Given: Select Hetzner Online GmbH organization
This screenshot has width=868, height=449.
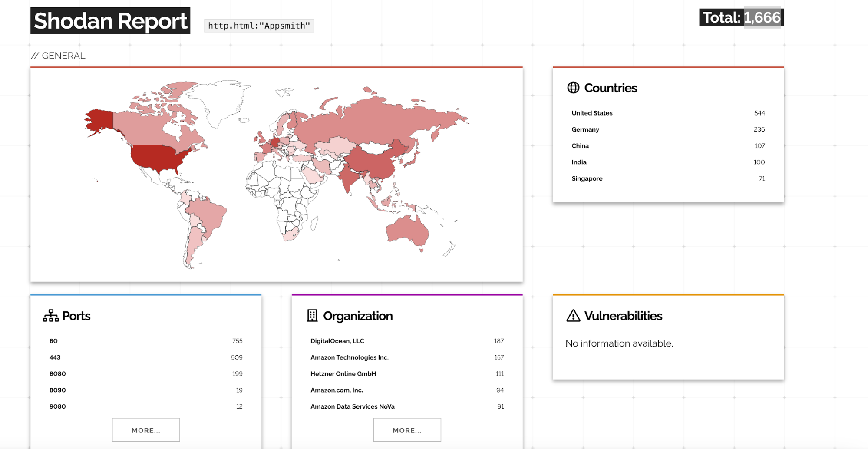Looking at the screenshot, I should point(343,373).
